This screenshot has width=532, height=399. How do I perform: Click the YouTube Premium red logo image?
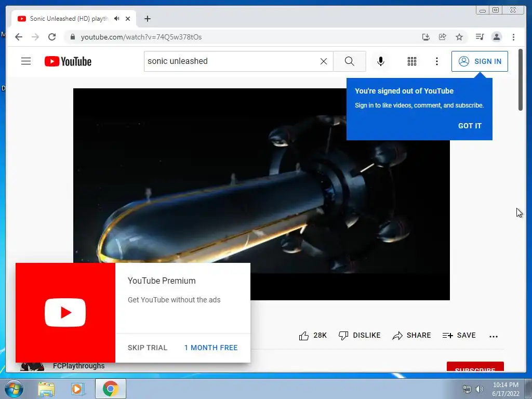coord(65,312)
